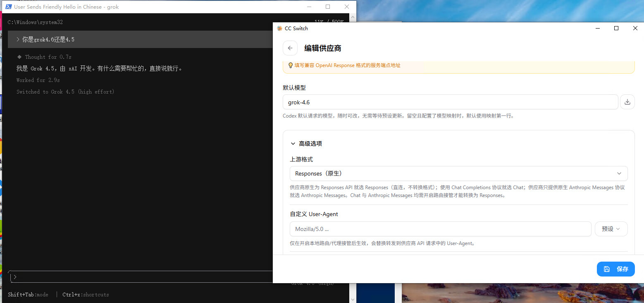Close the grok terminal window

[x=346, y=7]
